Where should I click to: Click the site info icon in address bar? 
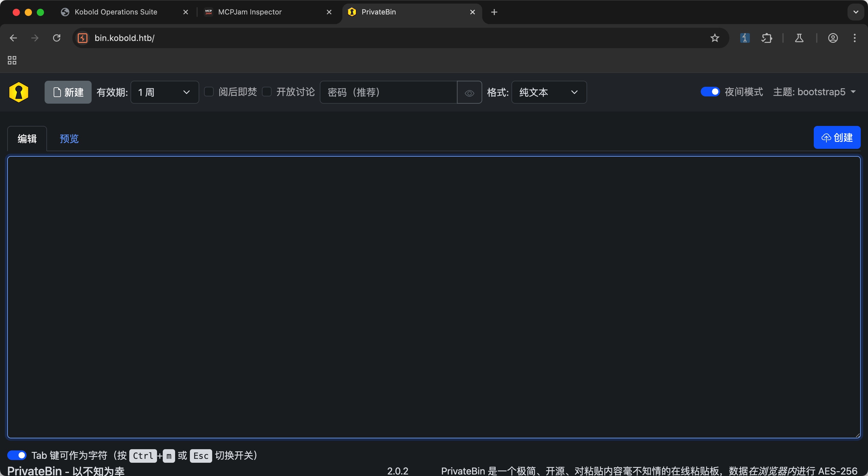[x=83, y=38]
